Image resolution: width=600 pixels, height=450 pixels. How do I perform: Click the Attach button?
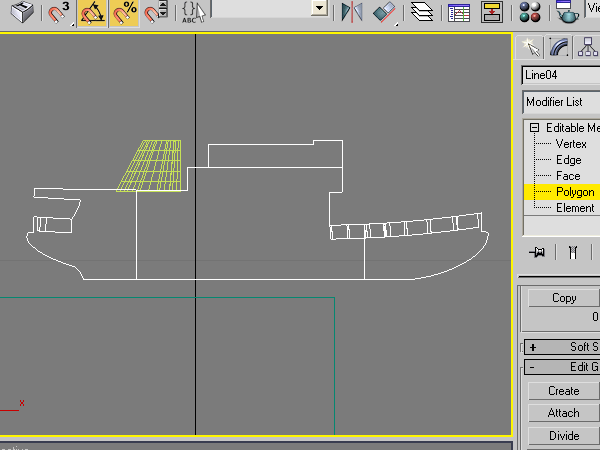click(564, 413)
